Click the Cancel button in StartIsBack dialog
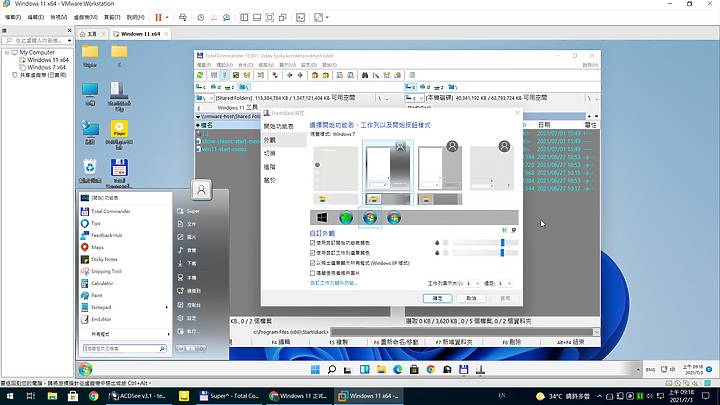Image resolution: width=720 pixels, height=405 pixels. 471,298
